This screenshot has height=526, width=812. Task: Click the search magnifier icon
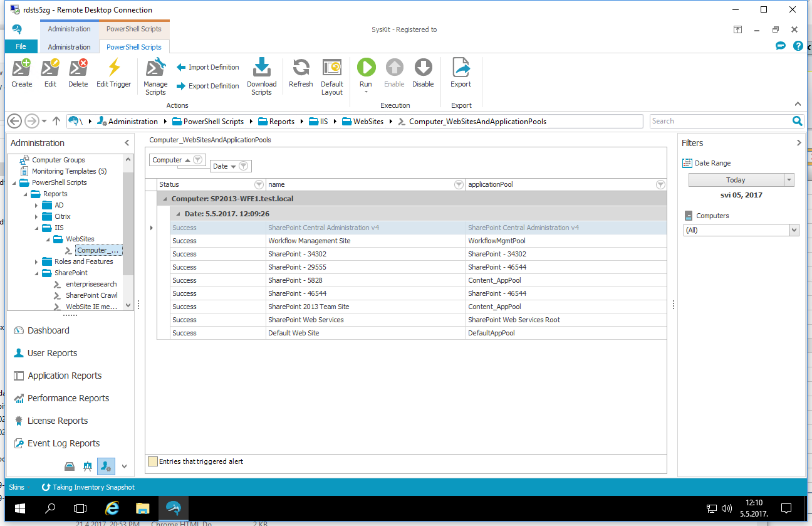point(797,121)
